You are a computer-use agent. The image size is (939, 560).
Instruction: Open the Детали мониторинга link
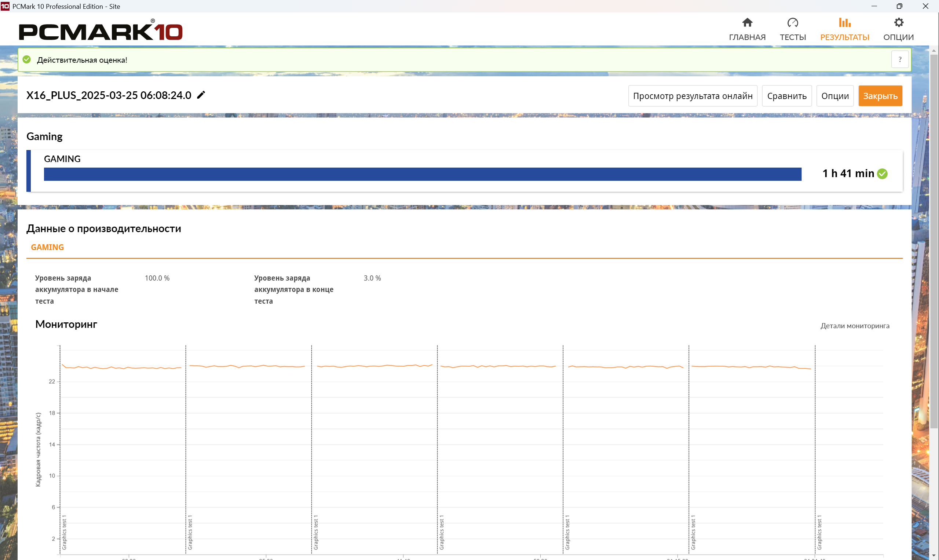855,326
